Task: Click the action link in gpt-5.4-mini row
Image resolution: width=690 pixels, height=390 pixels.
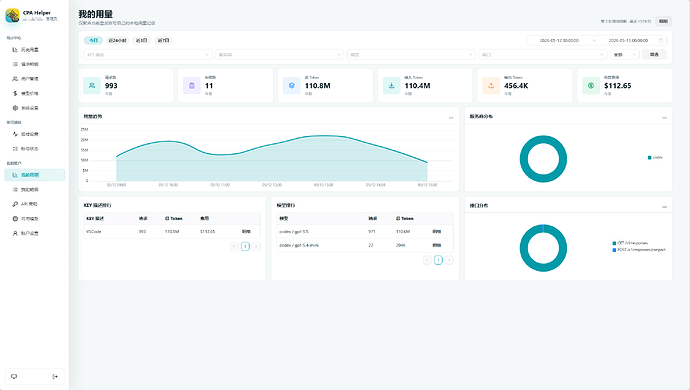Action: pyautogui.click(x=437, y=245)
